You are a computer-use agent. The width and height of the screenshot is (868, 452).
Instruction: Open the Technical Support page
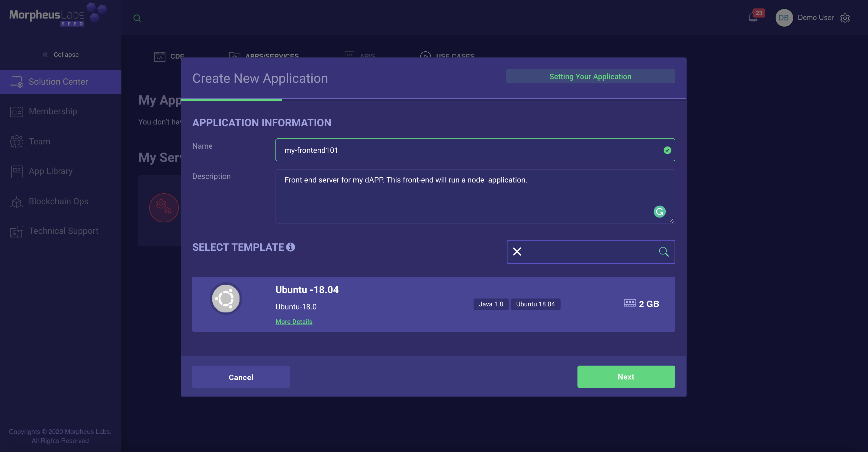63,231
